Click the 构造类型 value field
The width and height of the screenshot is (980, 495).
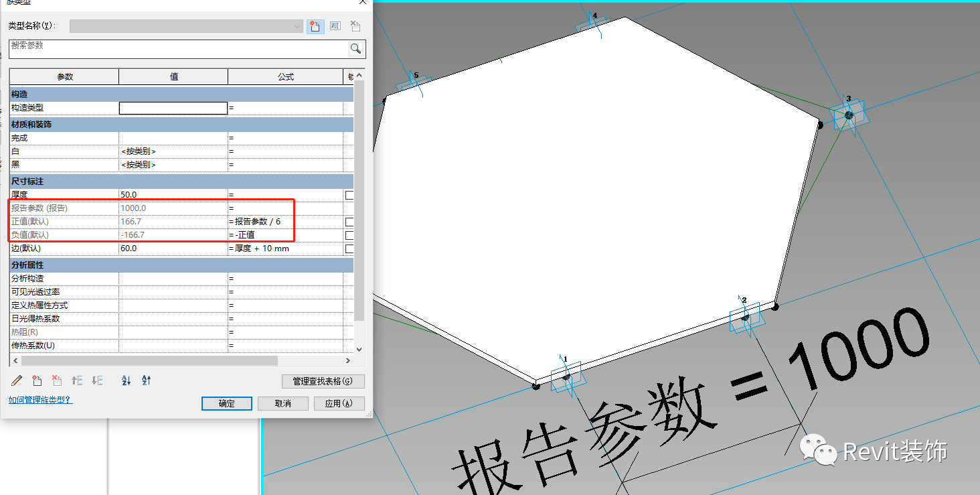pyautogui.click(x=173, y=108)
